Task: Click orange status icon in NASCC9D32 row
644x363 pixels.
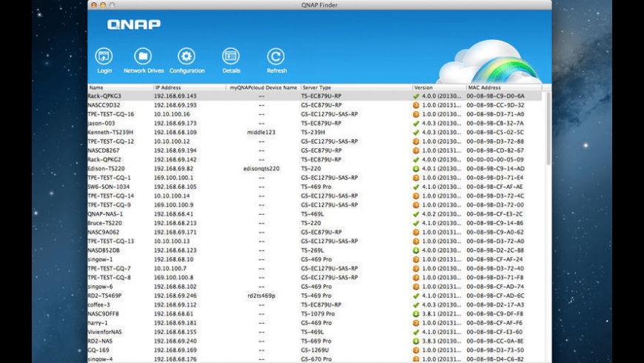Action: click(x=416, y=105)
